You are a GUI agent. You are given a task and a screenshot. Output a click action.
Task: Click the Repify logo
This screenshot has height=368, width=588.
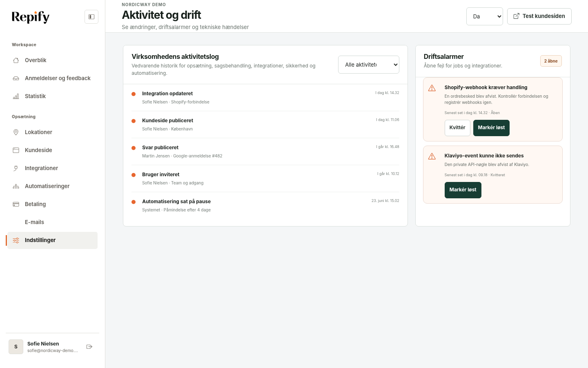(31, 17)
